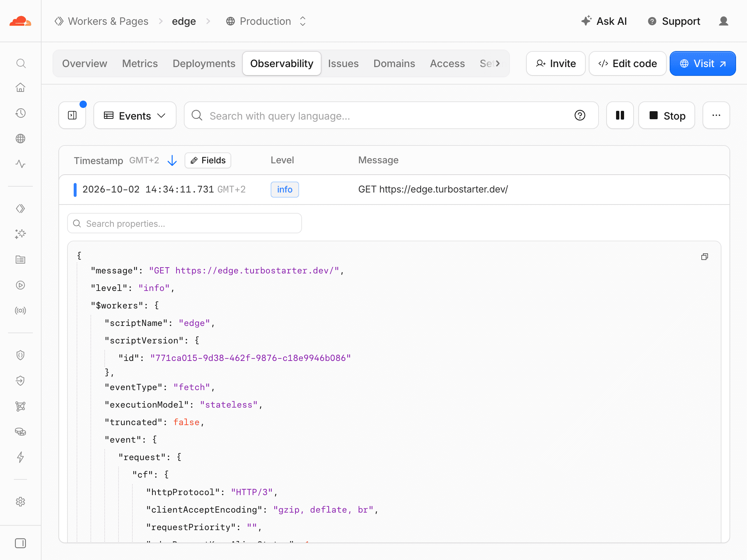Open the globe icon in sidebar
This screenshot has height=560, width=747.
point(20,139)
